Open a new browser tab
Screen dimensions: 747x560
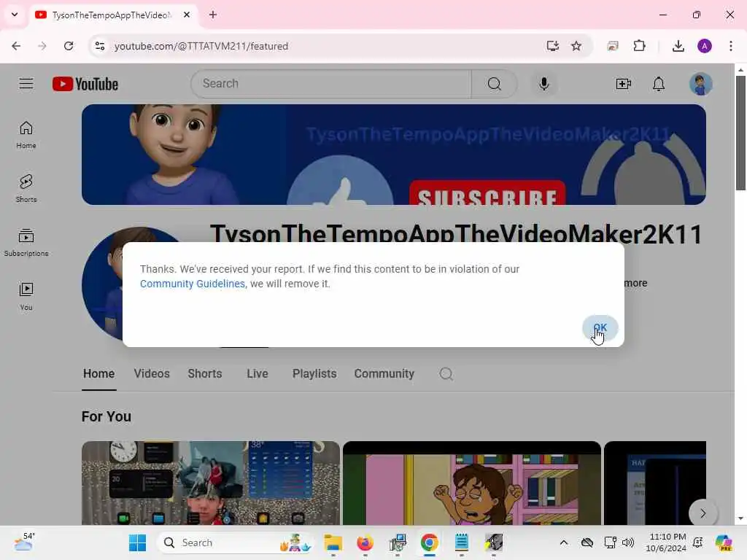click(213, 15)
